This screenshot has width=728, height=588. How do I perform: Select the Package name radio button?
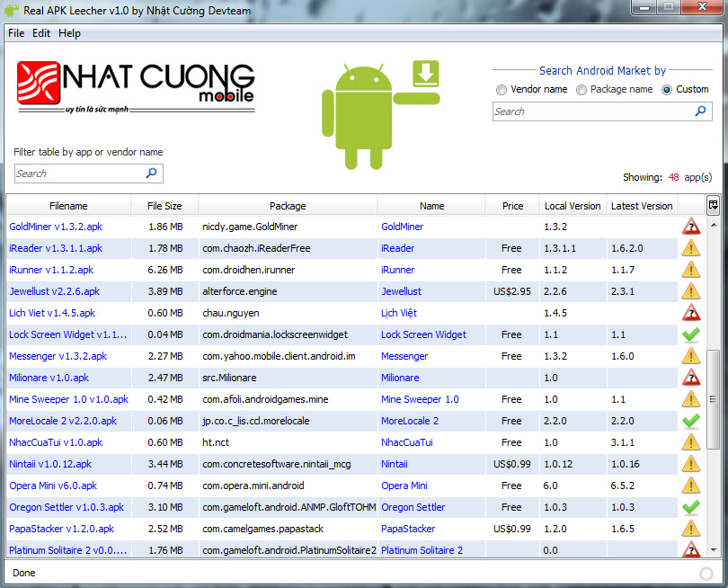tap(582, 90)
